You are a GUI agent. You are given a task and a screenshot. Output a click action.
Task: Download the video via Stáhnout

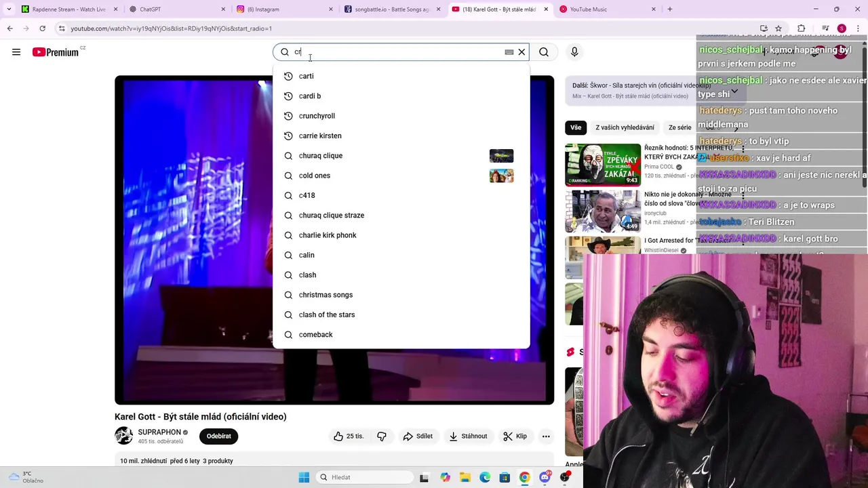click(468, 436)
